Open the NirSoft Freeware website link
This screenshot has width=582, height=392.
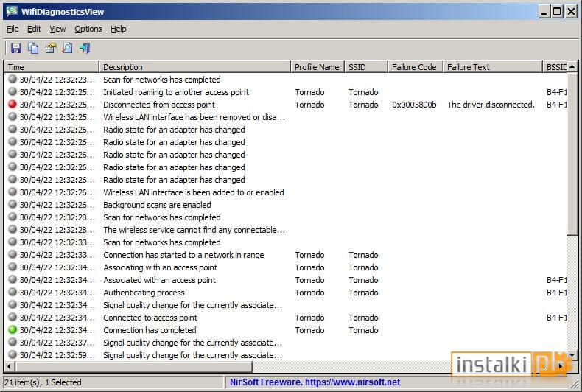coord(315,382)
